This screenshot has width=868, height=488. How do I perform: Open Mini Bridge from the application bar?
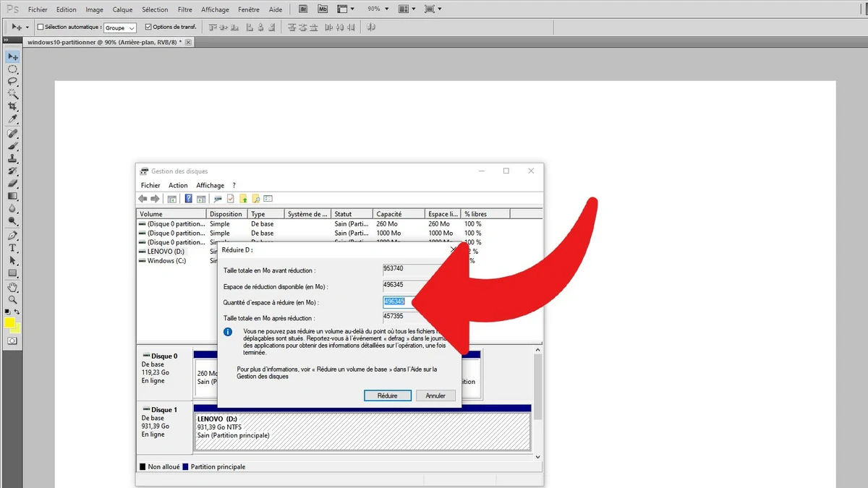tap(323, 9)
